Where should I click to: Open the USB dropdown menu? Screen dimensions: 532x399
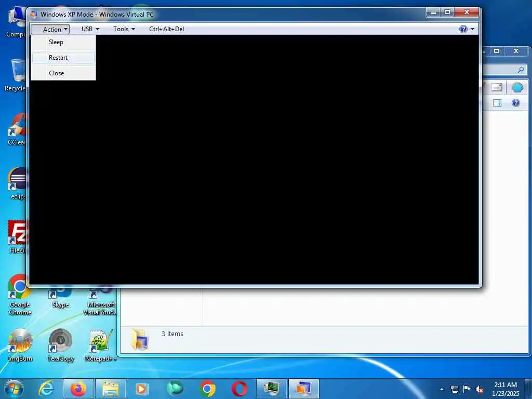coord(90,29)
